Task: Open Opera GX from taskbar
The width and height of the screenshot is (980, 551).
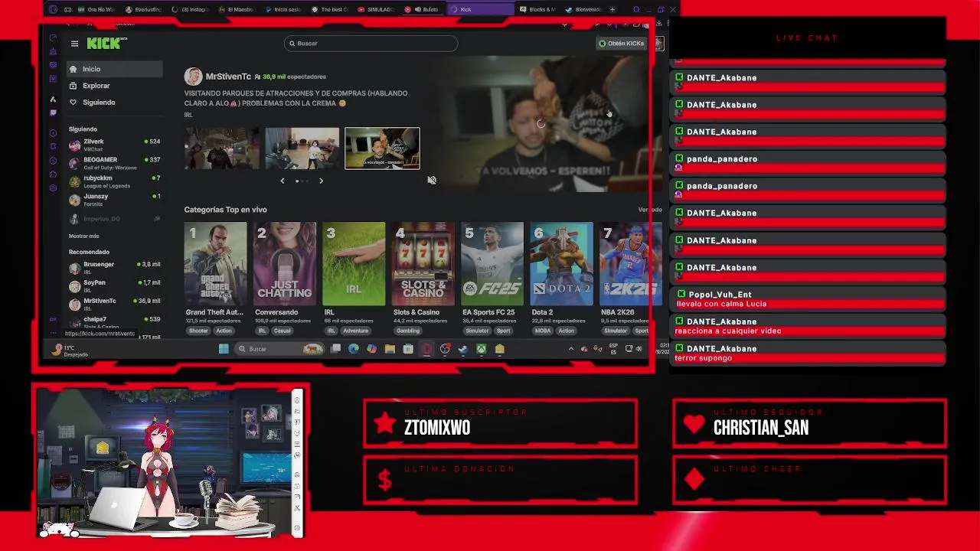Action: (x=426, y=349)
